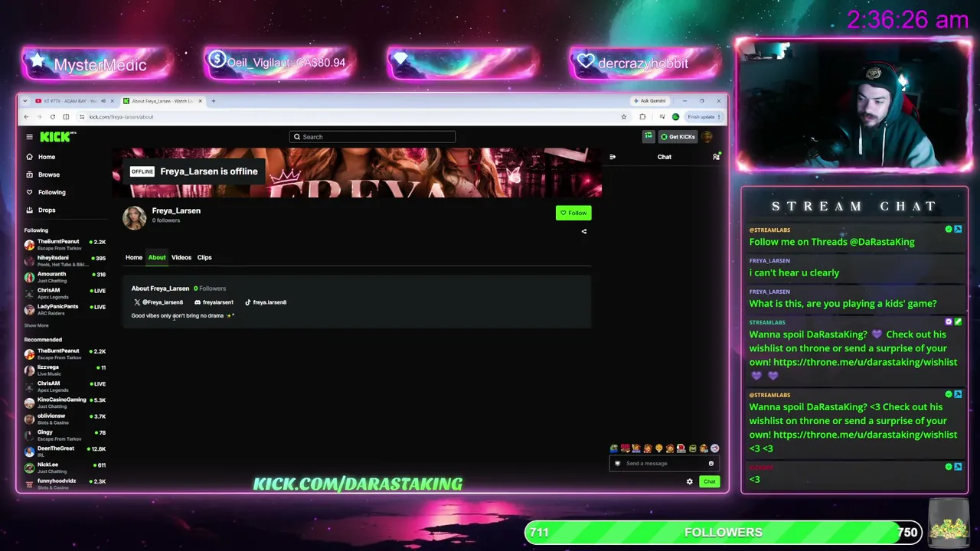Open the browser extensions puzzle icon
This screenshot has width=980, height=551.
642,117
